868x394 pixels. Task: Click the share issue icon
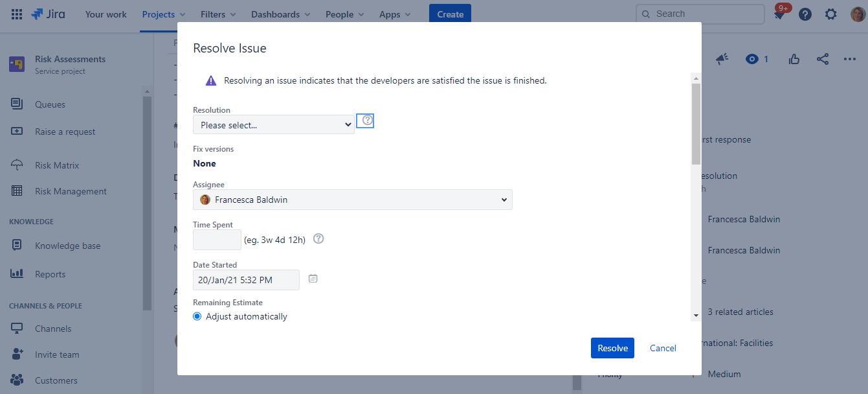click(822, 59)
